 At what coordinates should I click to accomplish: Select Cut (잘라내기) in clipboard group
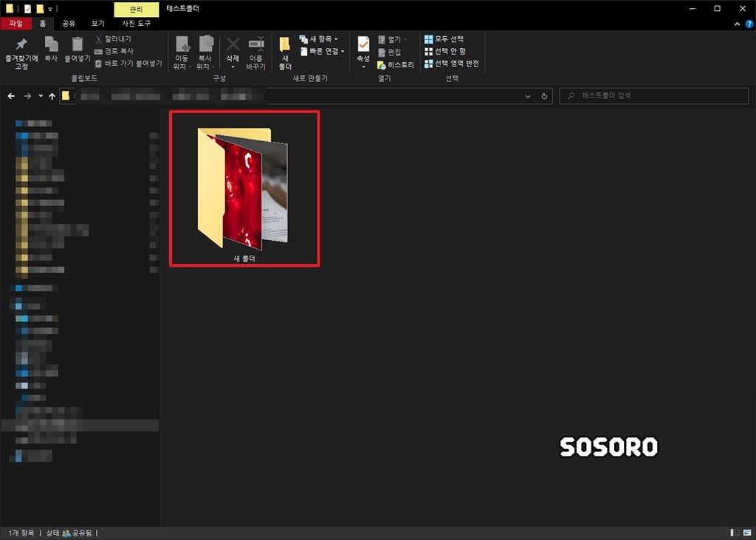113,39
